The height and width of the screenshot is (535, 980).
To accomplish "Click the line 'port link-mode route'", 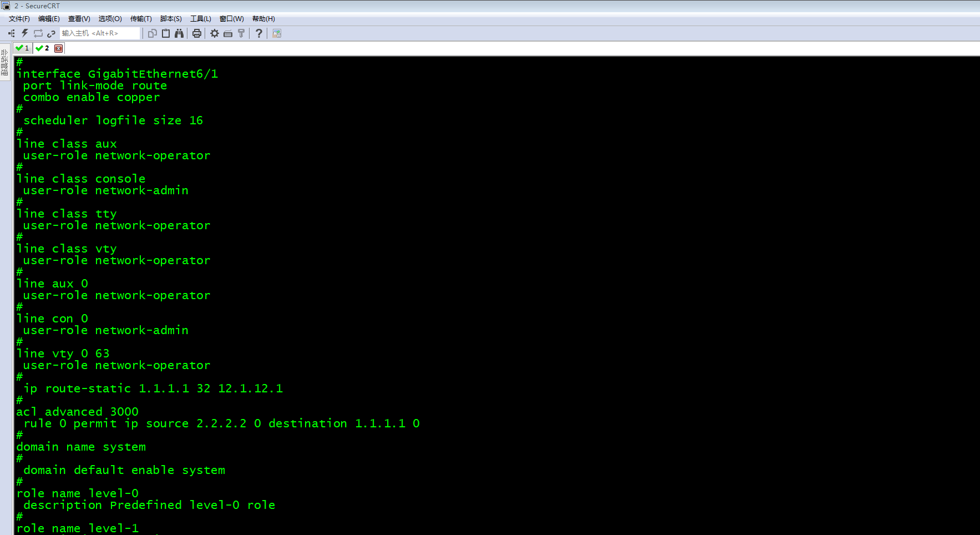I will [x=95, y=85].
